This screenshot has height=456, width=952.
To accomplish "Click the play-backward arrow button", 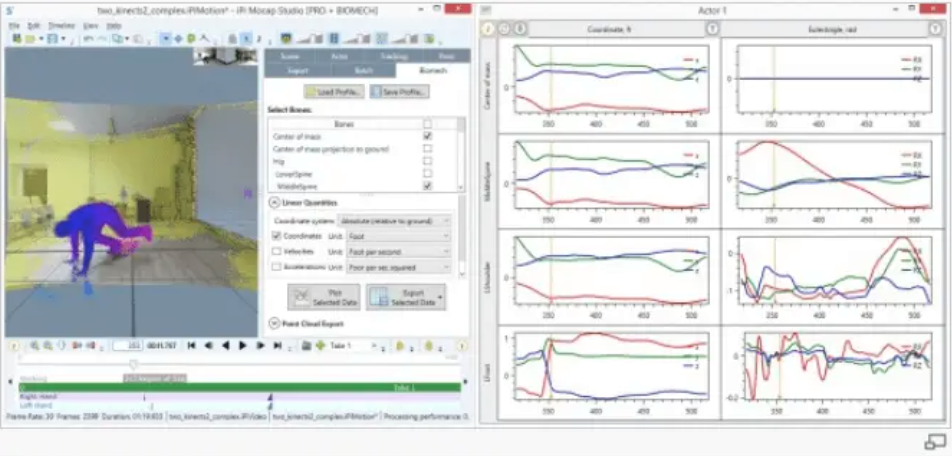I will tap(226, 346).
